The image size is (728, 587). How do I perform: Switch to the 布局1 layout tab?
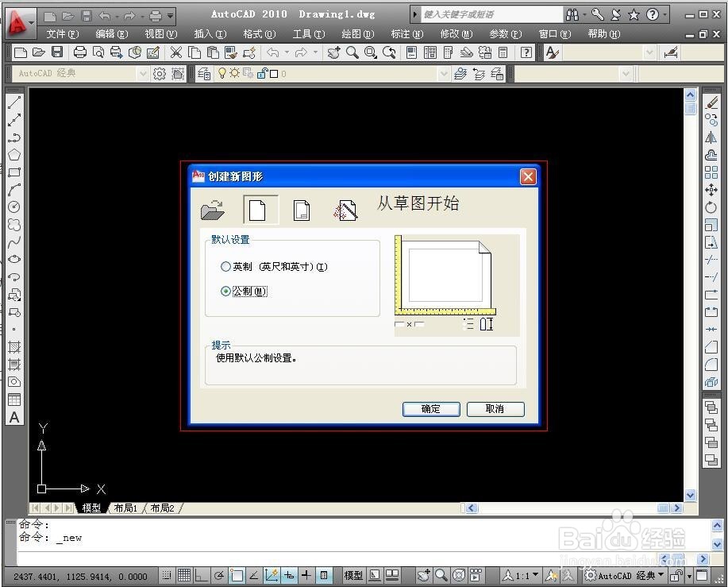(125, 508)
